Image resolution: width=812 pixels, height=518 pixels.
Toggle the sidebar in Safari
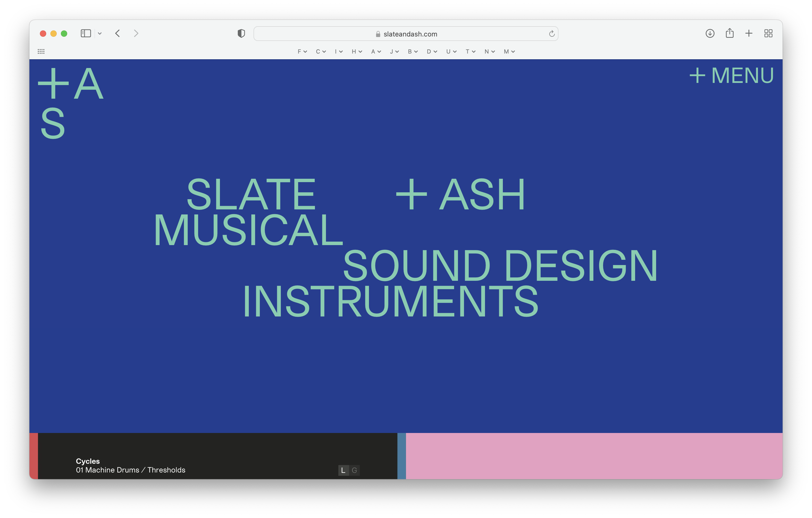(x=86, y=33)
